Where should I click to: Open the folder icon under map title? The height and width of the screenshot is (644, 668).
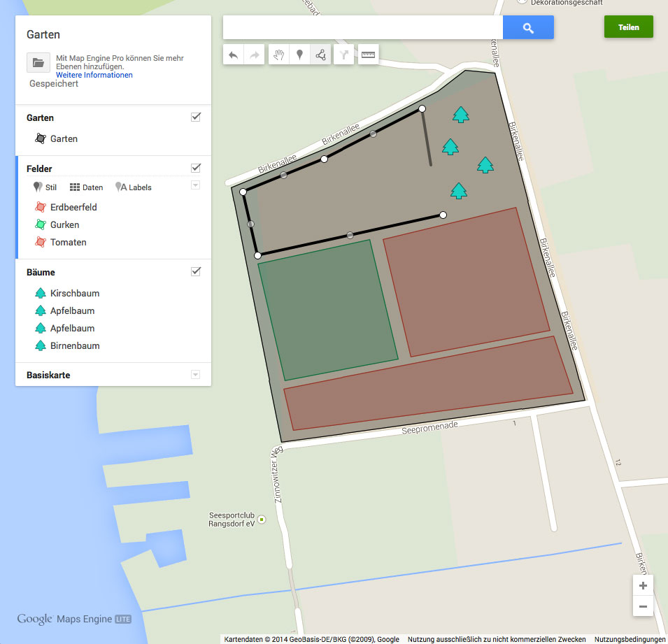coord(38,63)
